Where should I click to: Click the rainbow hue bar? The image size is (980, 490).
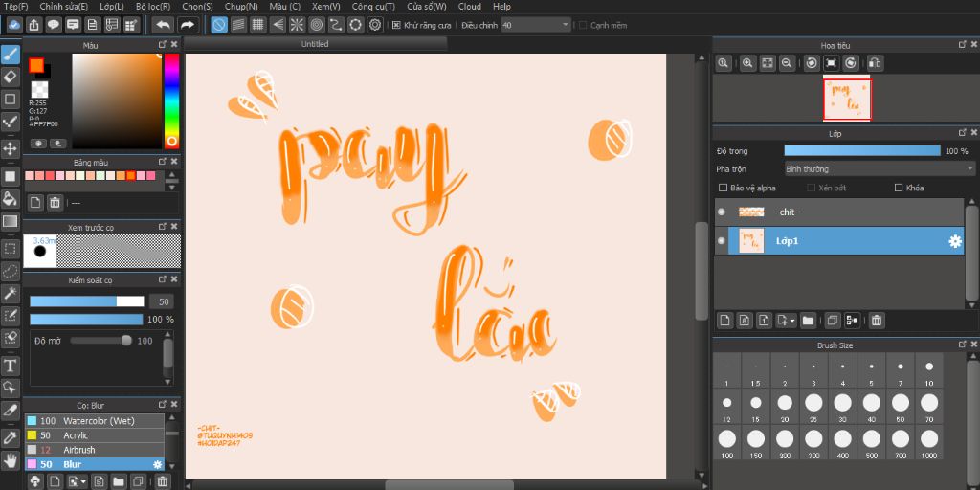171,100
